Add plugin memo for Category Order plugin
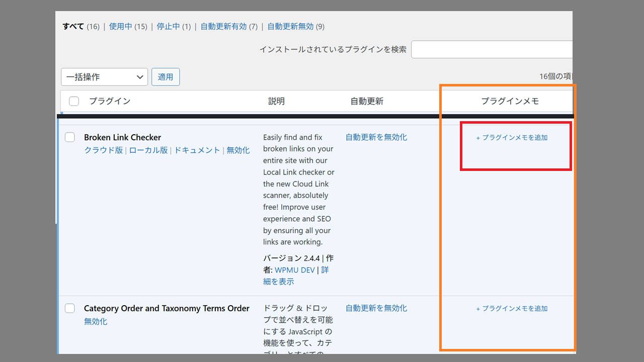 (x=512, y=308)
